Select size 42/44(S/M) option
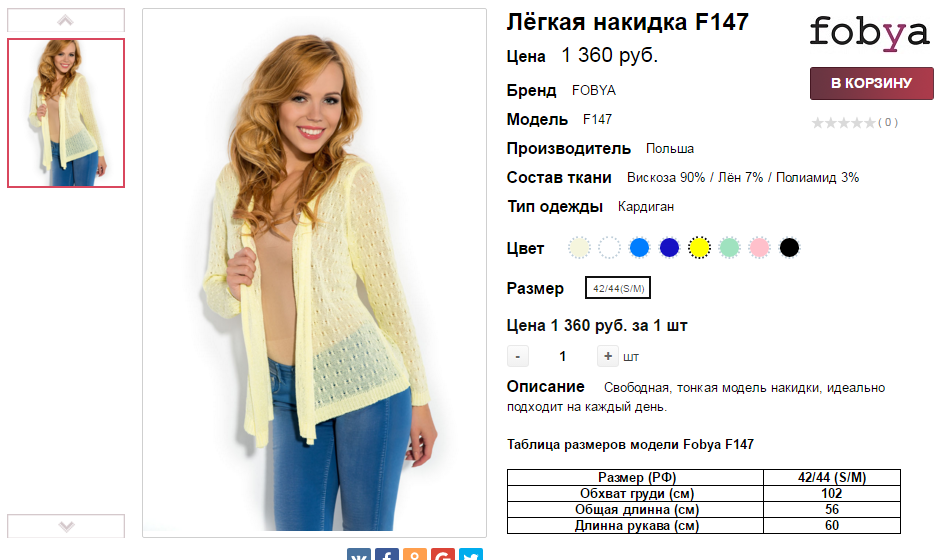This screenshot has height=560, width=944. 618,288
